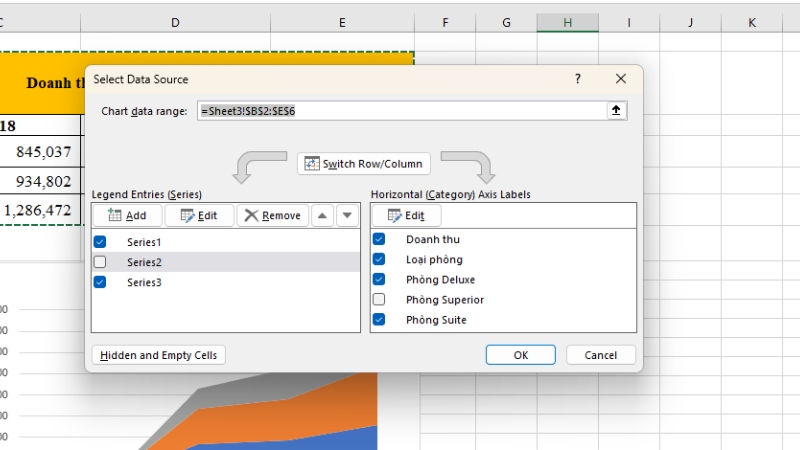Click the Hidden and Empty Cells button
Viewport: 800px width, 450px height.
[x=160, y=355]
